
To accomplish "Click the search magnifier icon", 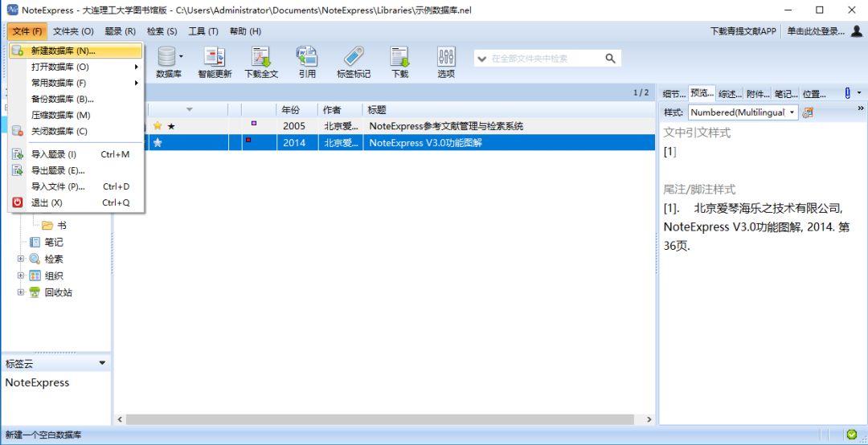I will pyautogui.click(x=610, y=58).
